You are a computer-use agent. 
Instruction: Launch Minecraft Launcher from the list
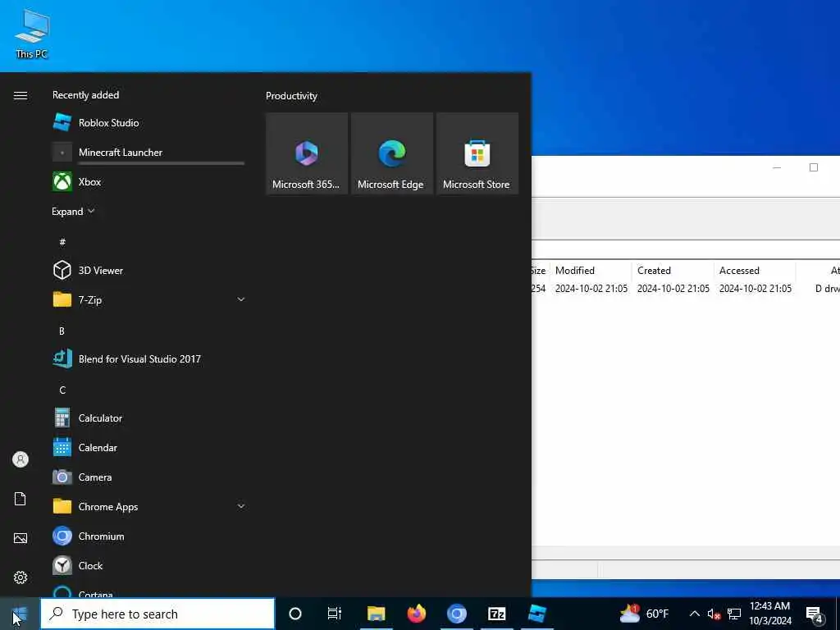[x=148, y=152]
